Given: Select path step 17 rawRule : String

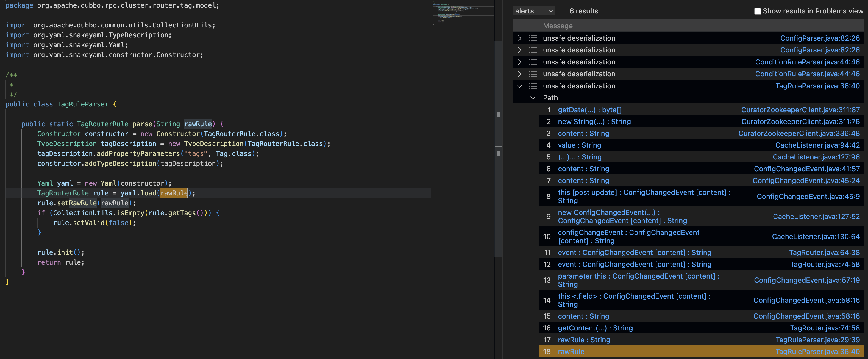Looking at the screenshot, I should 584,340.
